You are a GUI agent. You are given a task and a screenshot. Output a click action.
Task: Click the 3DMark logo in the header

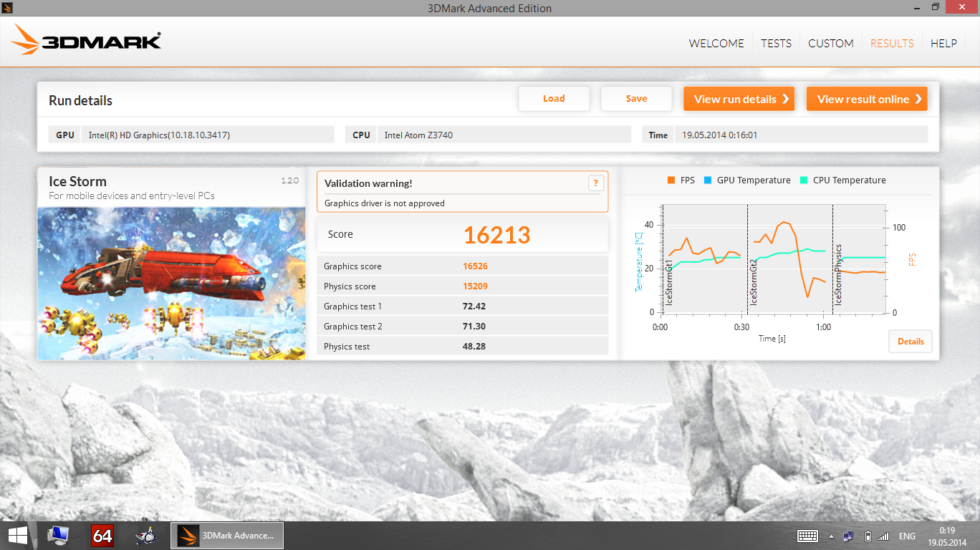[x=86, y=40]
